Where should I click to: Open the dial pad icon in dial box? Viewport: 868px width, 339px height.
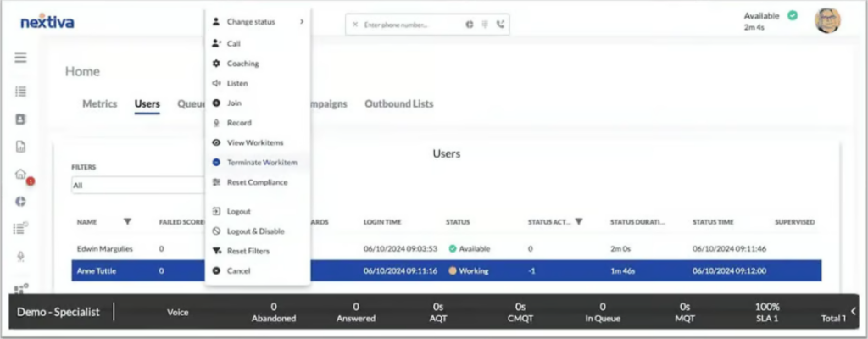click(x=485, y=25)
